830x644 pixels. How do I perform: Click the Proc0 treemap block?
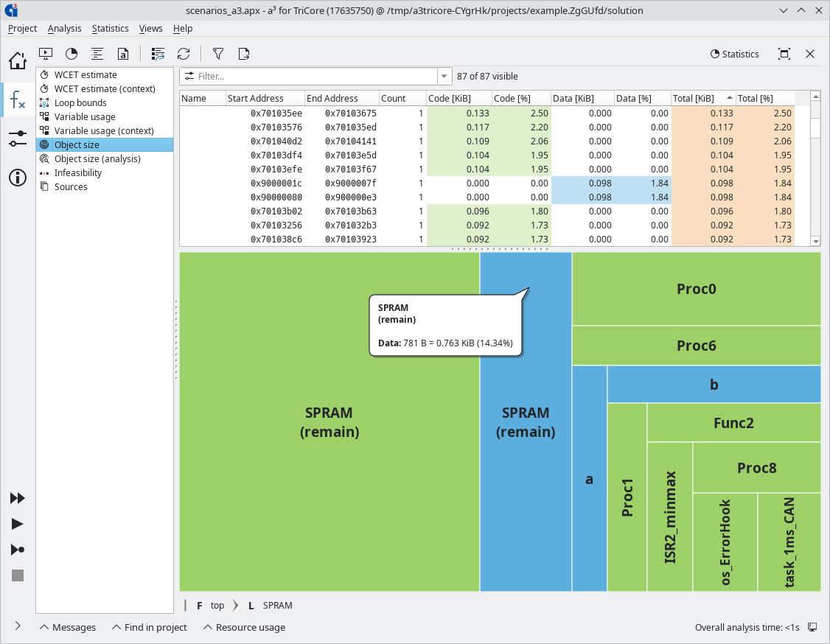point(696,289)
